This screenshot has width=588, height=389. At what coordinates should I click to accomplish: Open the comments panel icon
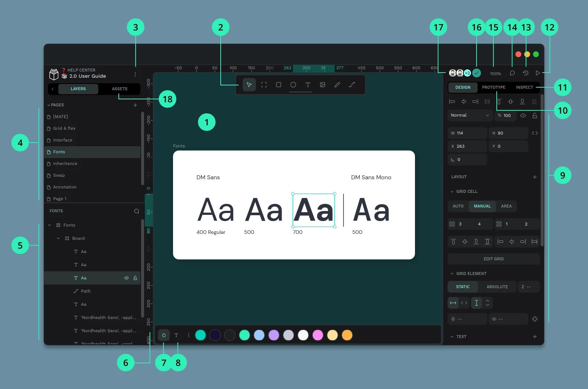point(512,73)
